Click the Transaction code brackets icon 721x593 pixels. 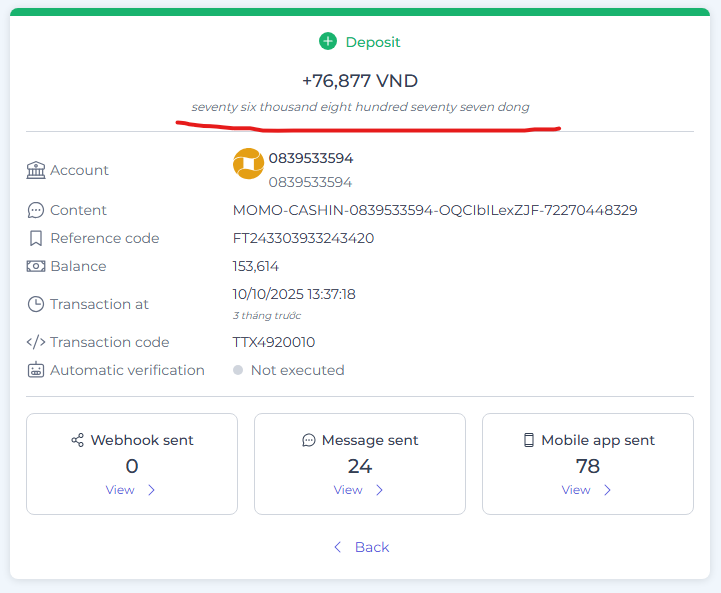36,342
